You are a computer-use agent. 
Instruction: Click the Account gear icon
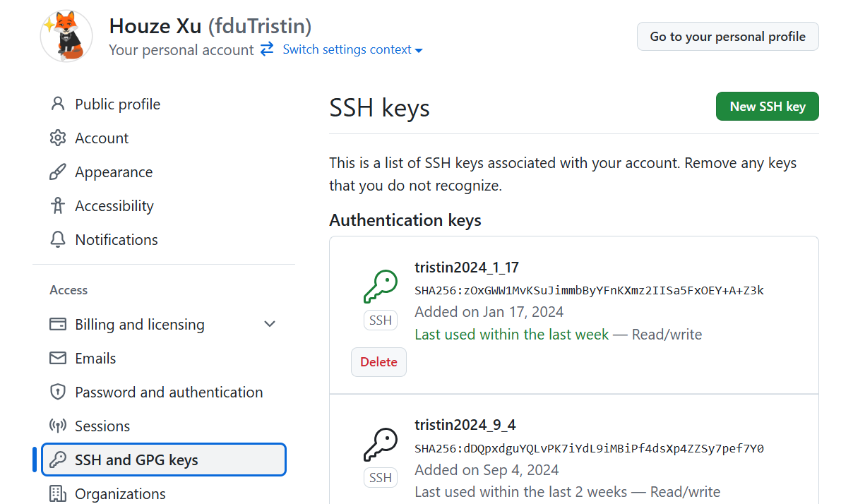coord(58,138)
